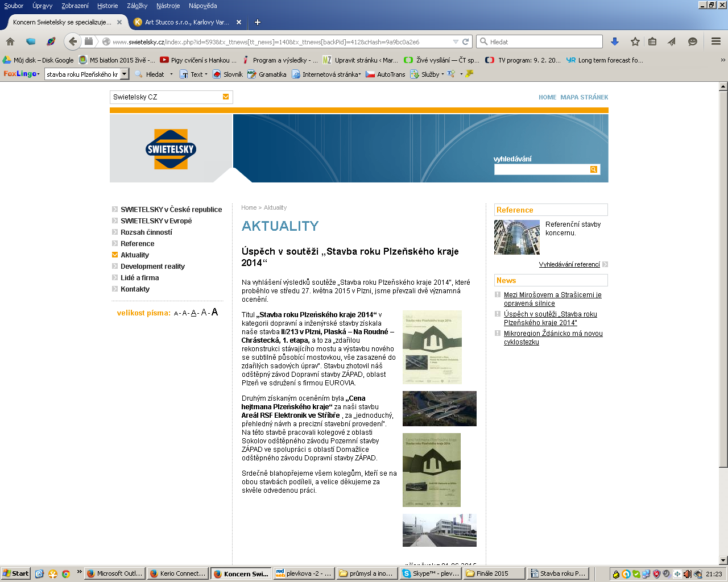Image resolution: width=728 pixels, height=582 pixels.
Task: Open Finále 2015 folder in taskbar
Action: coord(494,573)
